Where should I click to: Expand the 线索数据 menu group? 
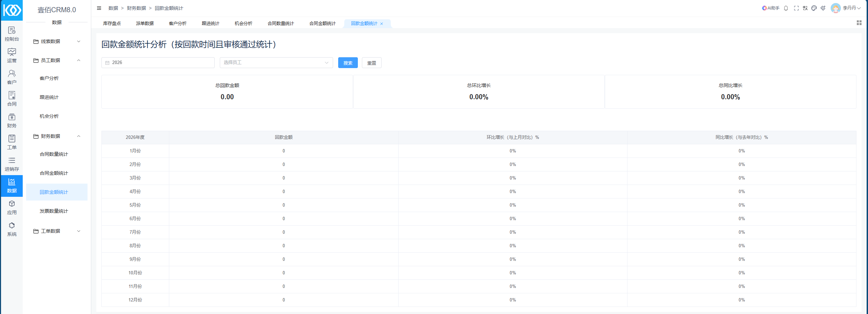coord(57,41)
